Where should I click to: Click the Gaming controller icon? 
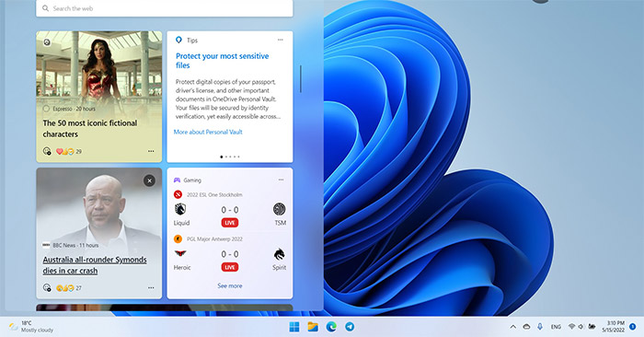(177, 180)
